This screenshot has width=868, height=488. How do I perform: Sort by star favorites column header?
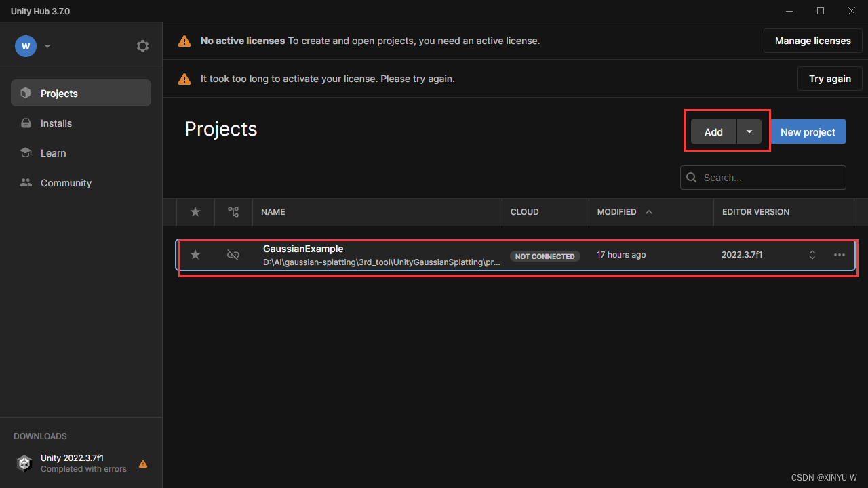195,212
